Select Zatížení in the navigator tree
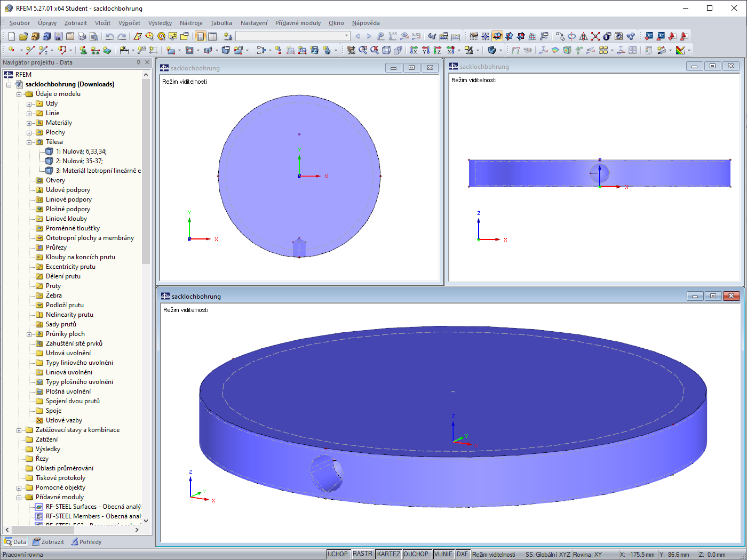 46,439
